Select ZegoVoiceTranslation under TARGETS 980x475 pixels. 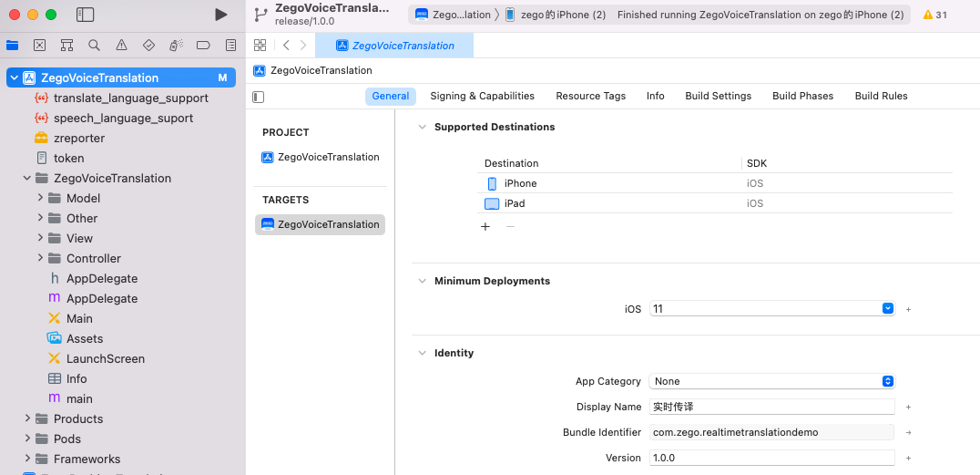click(x=320, y=224)
